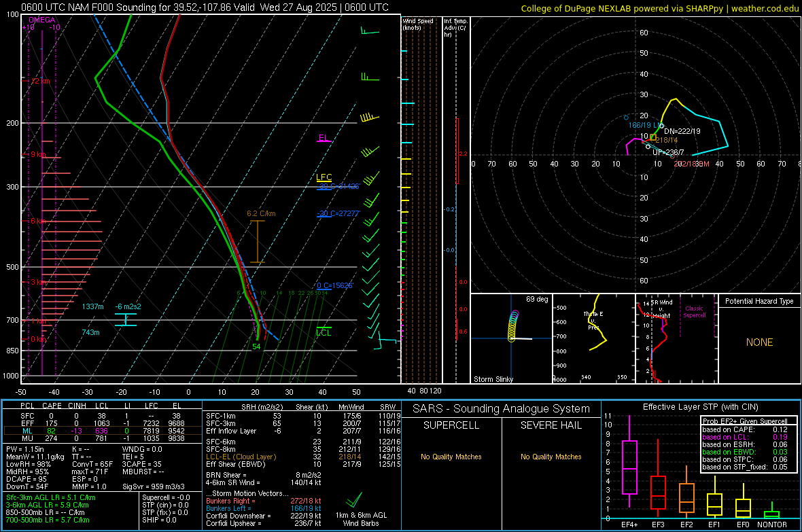Click the OMEGA header label

coord(42,20)
